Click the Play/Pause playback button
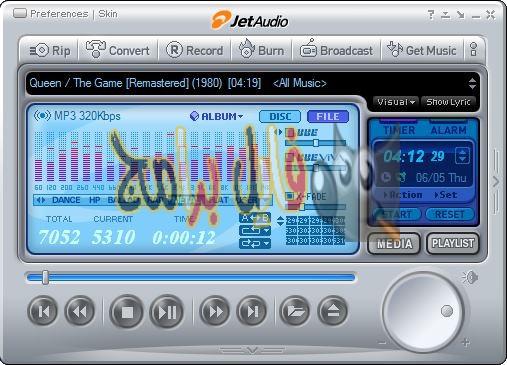Viewport: 507px width, 365px height. click(167, 312)
